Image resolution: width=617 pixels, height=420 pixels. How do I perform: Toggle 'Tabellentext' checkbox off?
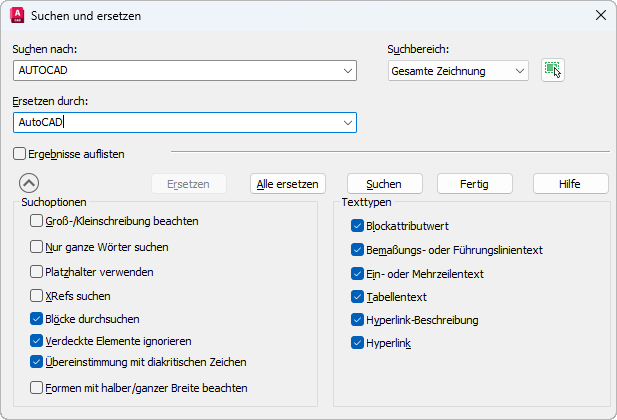tap(358, 297)
